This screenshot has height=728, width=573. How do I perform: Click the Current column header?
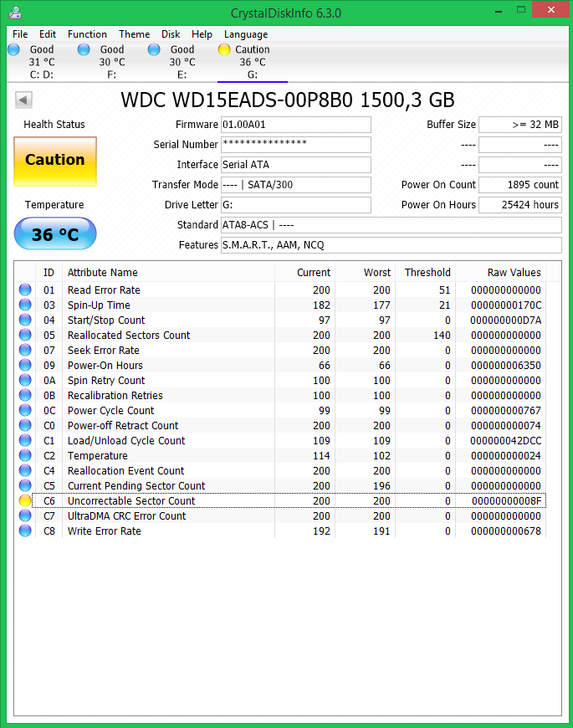click(304, 273)
